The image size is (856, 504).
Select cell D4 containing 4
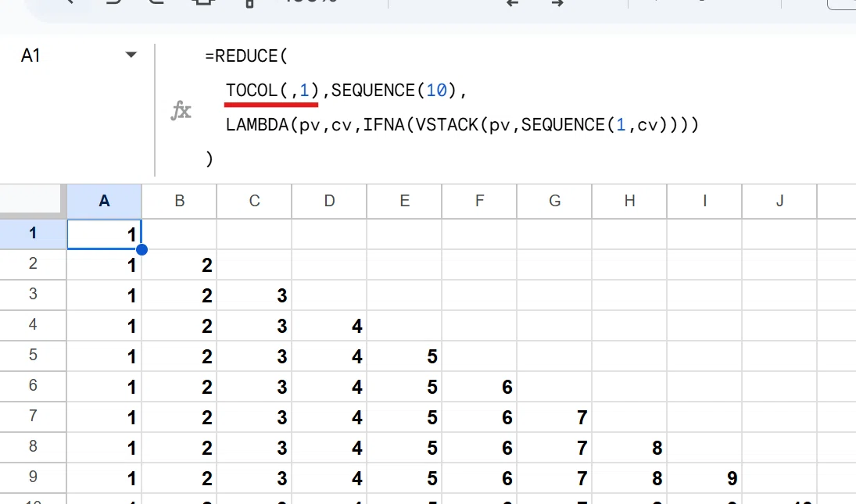tap(330, 326)
